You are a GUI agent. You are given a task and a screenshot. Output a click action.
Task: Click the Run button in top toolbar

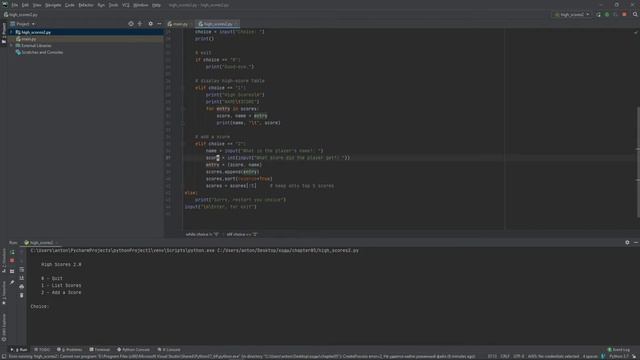click(598, 15)
